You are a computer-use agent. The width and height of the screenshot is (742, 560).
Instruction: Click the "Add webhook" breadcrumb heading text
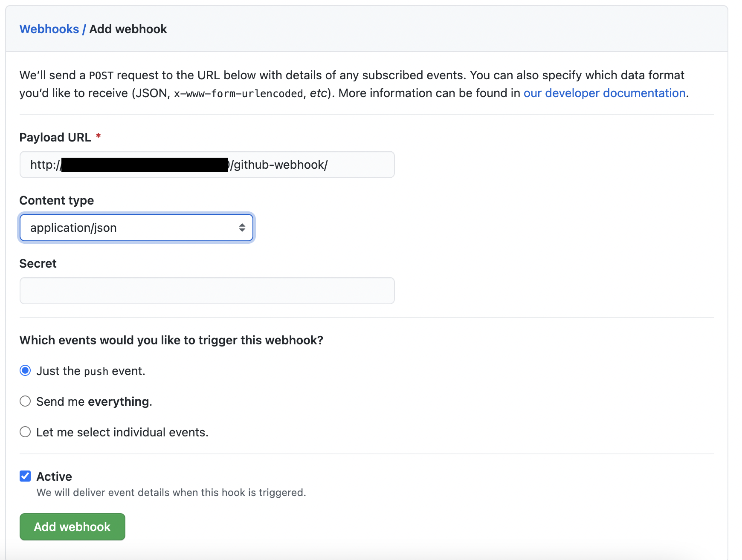coord(128,29)
